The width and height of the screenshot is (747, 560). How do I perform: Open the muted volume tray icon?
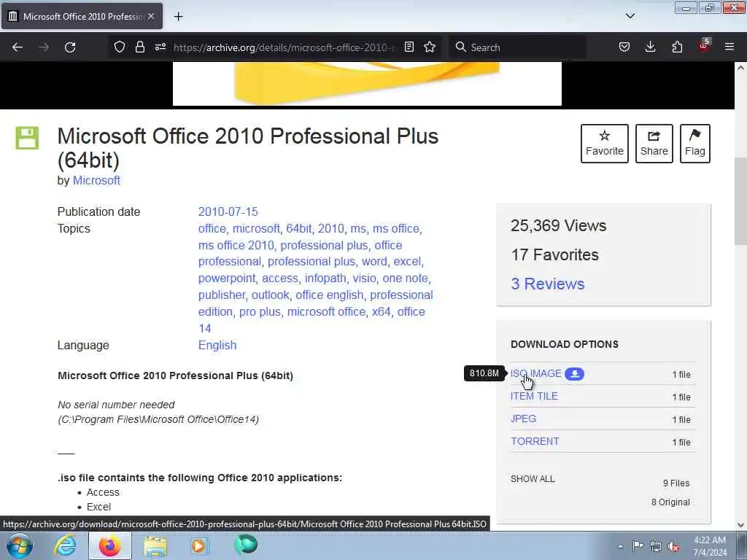[x=673, y=546]
